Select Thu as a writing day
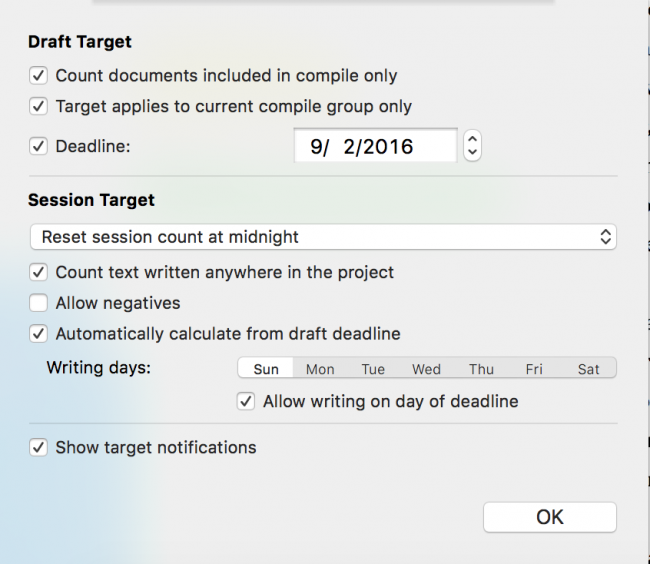This screenshot has width=650, height=564. point(481,369)
